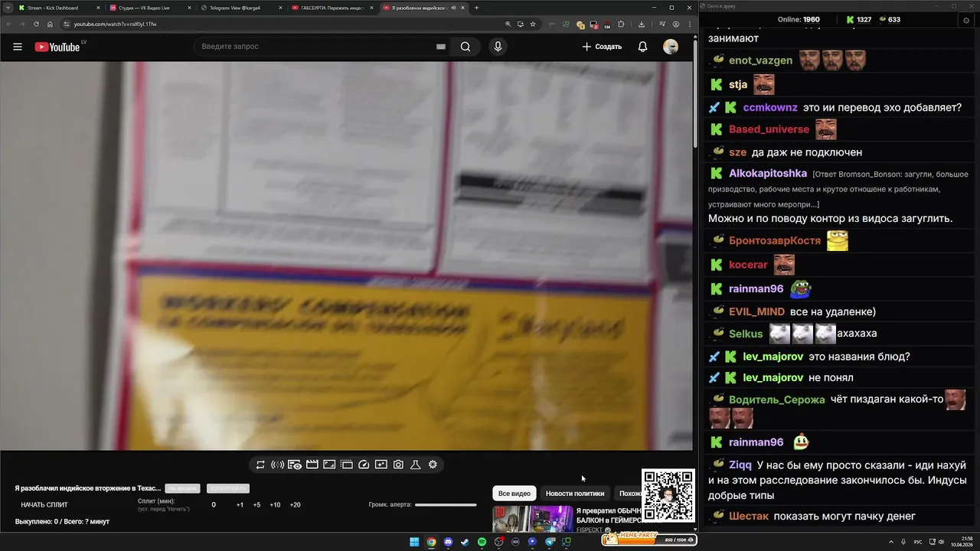Open tab search dropdown arrow
The width and height of the screenshot is (980, 551).
point(8,8)
